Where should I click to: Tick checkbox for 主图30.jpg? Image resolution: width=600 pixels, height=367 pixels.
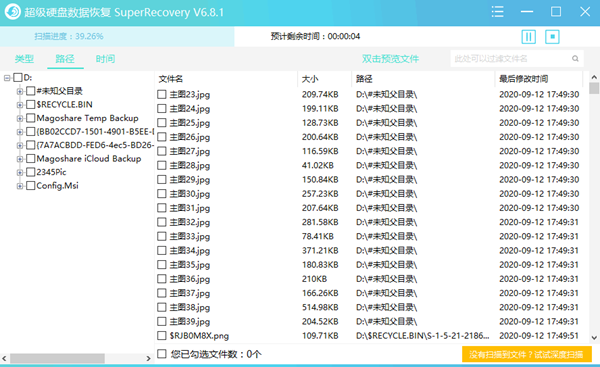(162, 194)
